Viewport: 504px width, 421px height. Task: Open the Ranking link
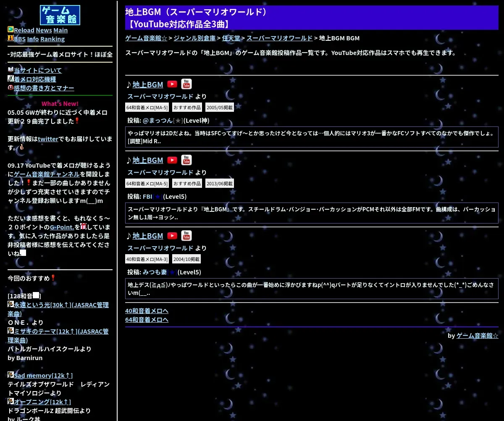pos(52,39)
